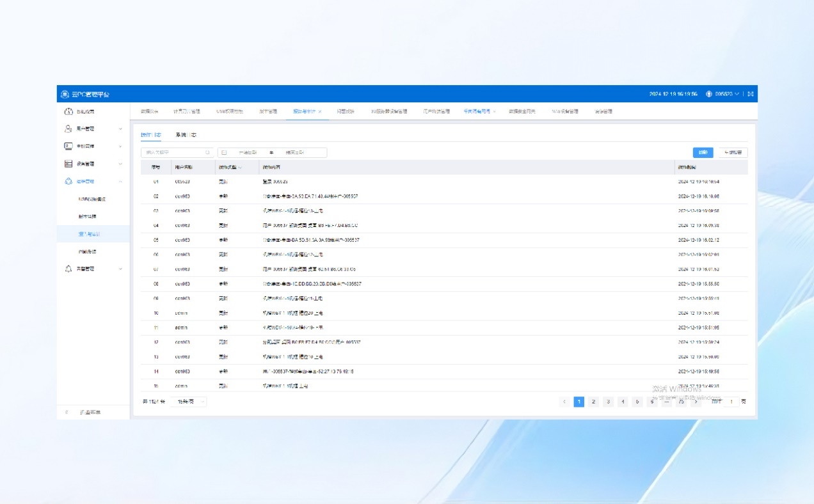Click the user avatar icon in header
The width and height of the screenshot is (814, 504).
tap(709, 94)
